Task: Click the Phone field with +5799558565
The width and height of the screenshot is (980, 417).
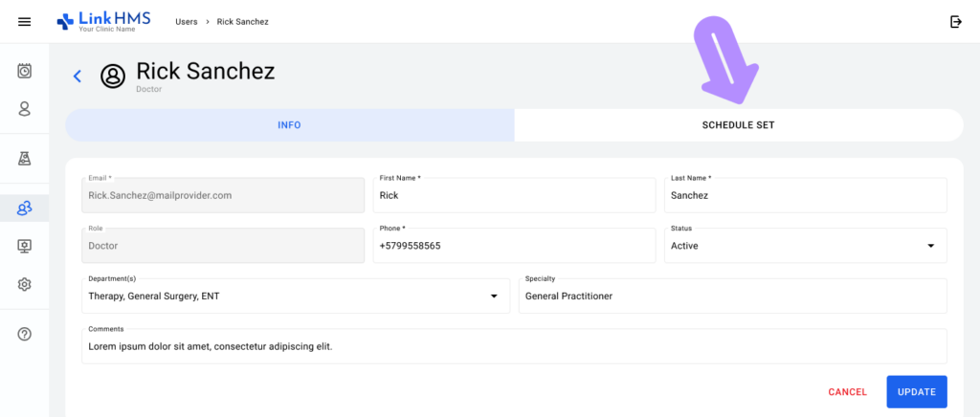Action: 514,246
